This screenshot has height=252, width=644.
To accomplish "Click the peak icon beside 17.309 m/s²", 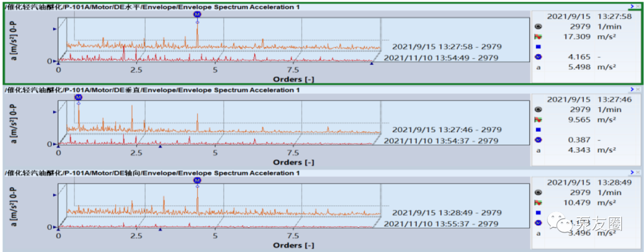I will pos(538,36).
